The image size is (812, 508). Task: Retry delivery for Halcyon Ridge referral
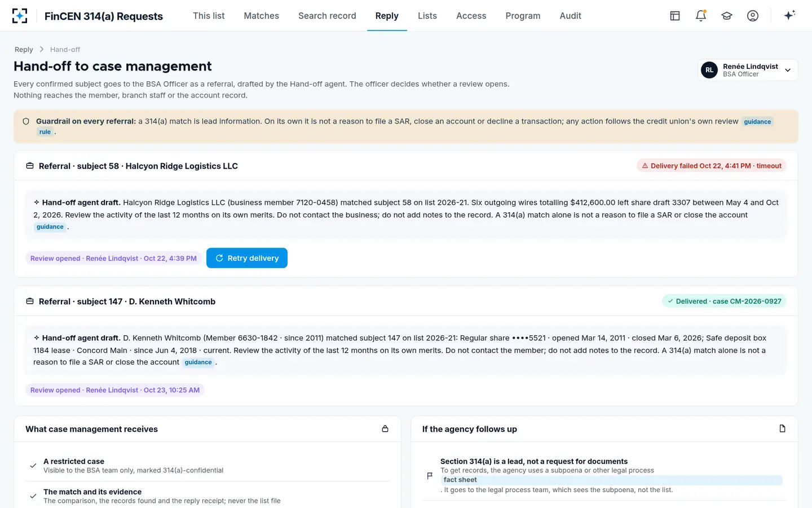point(247,258)
